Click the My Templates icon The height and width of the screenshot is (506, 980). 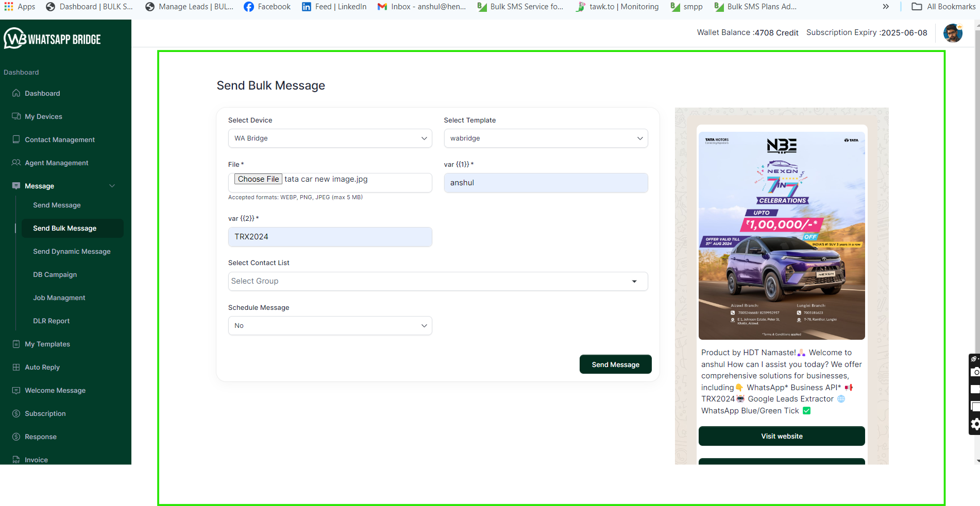coord(16,344)
